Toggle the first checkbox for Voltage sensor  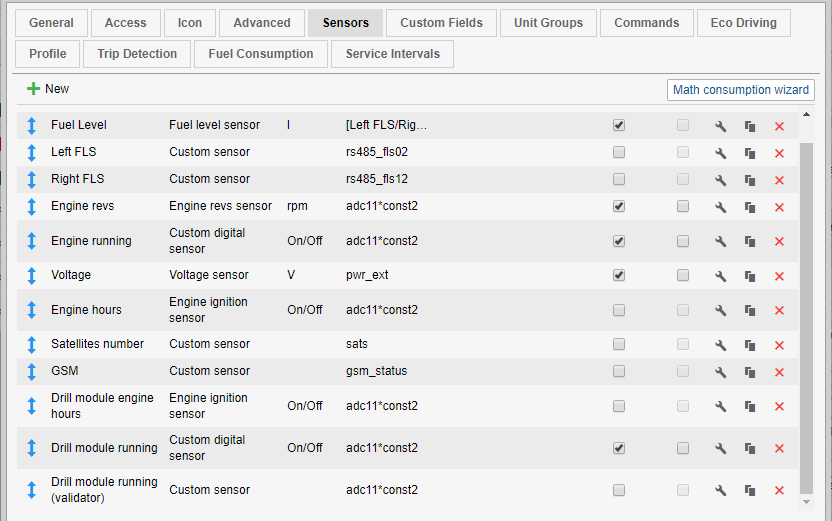tap(619, 274)
